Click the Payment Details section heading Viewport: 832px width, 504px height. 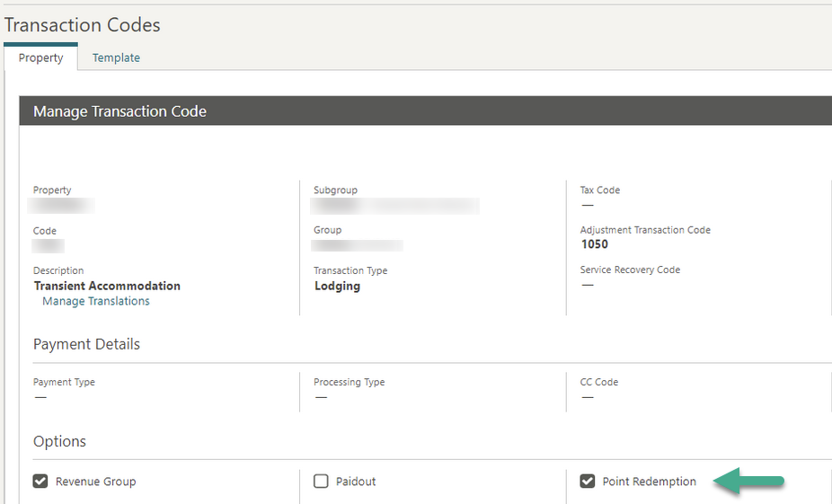[x=86, y=344]
